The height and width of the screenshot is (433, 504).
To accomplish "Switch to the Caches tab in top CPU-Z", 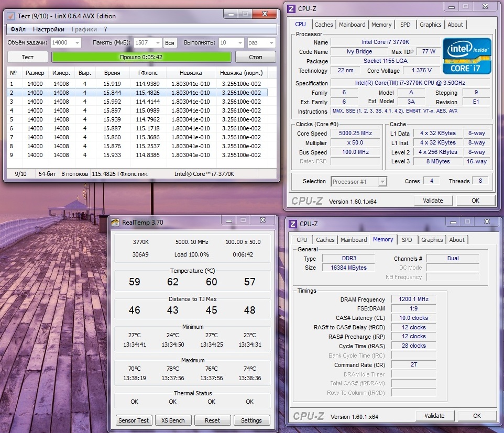I will pyautogui.click(x=323, y=25).
